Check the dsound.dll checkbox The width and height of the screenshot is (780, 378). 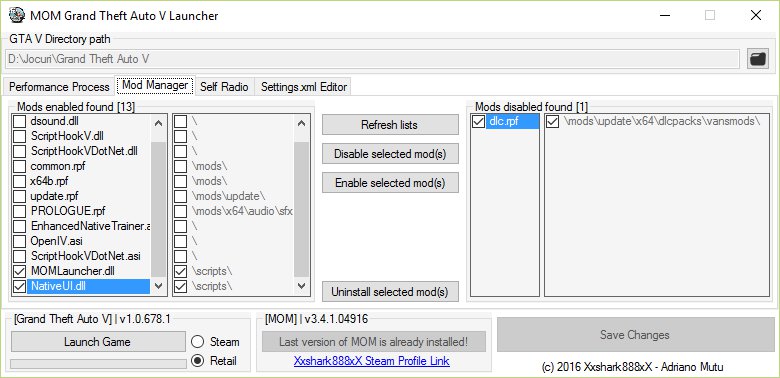[x=19, y=121]
